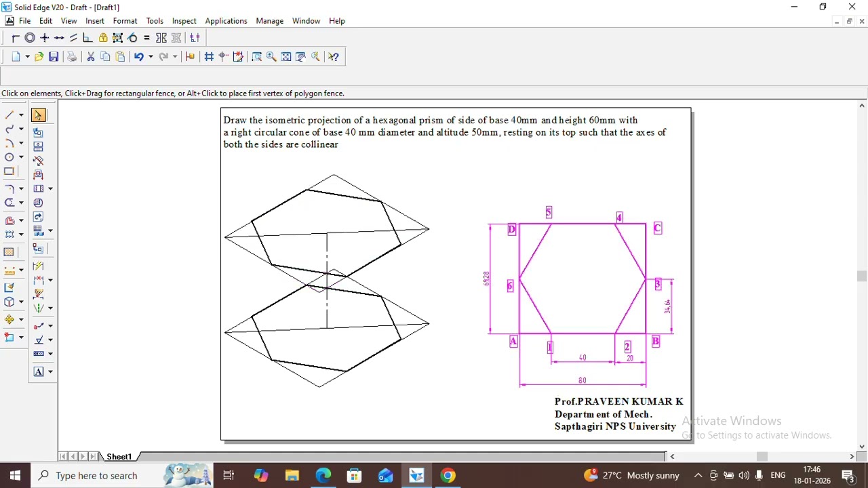
Task: Apply the Equal relationship tool
Action: click(146, 38)
